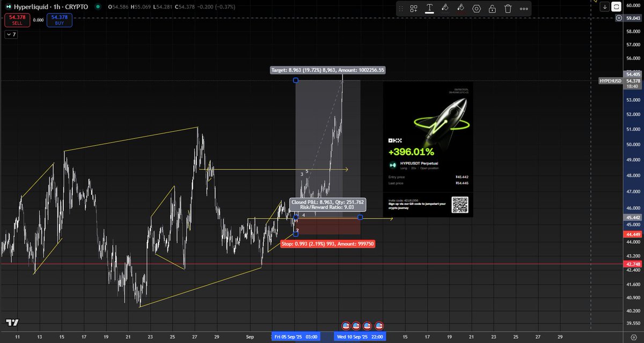Grab the floating toolbar drag handle
Image resolution: width=644 pixels, height=343 pixels.
pyautogui.click(x=401, y=9)
